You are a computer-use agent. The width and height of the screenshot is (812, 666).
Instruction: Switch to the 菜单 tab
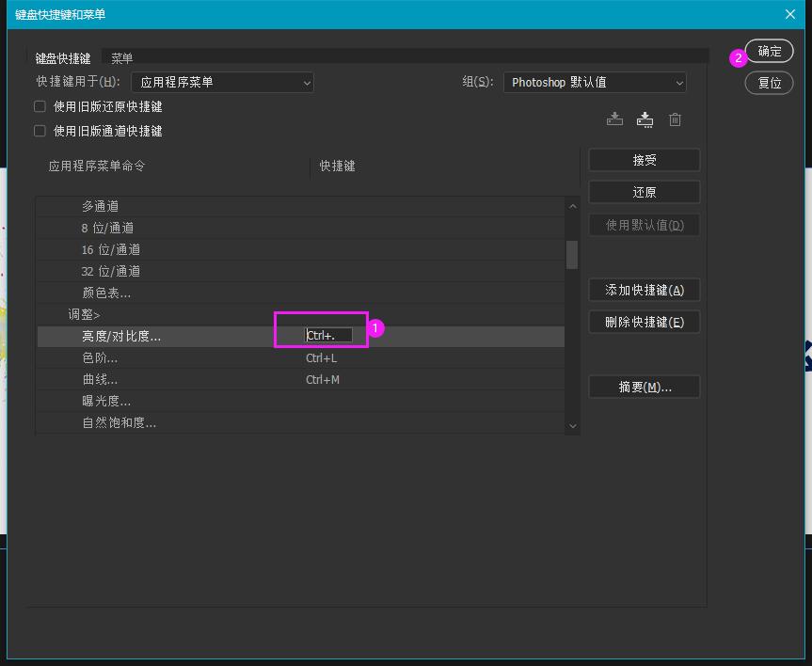click(122, 58)
